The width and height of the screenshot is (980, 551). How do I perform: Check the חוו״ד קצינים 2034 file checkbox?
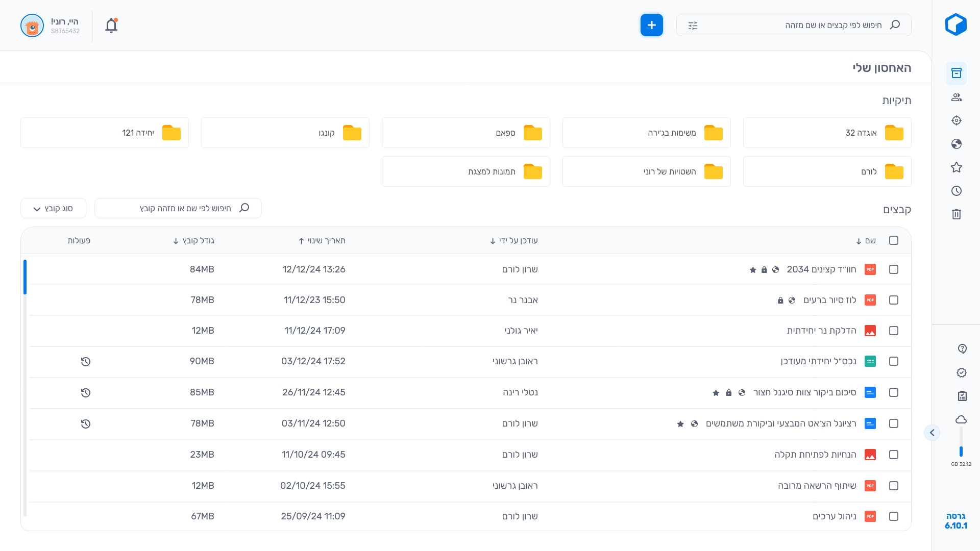[894, 269]
